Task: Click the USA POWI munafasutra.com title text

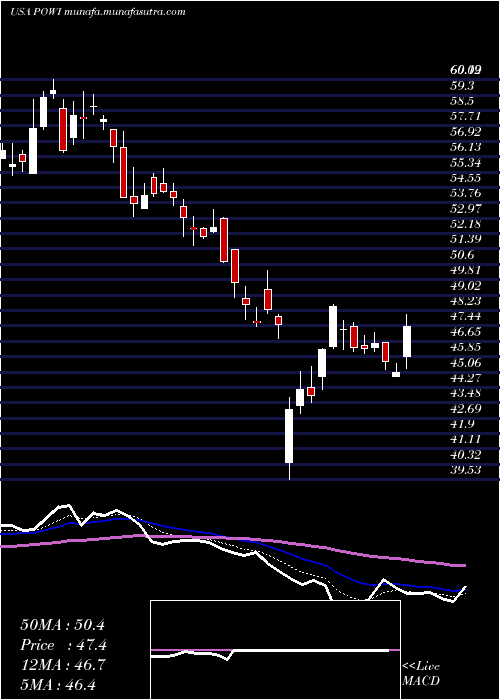Action: pyautogui.click(x=97, y=12)
